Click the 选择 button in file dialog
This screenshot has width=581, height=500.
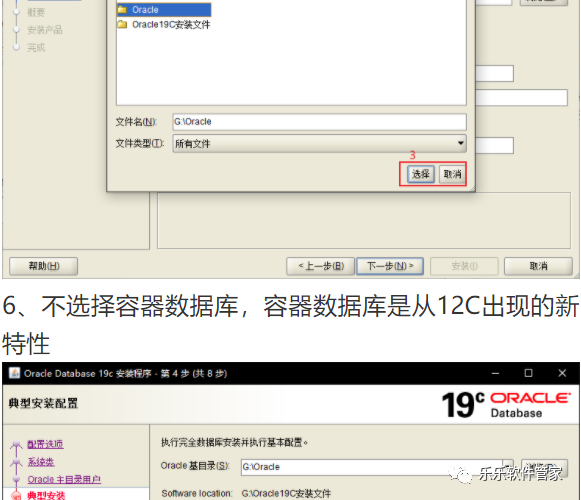pos(421,174)
